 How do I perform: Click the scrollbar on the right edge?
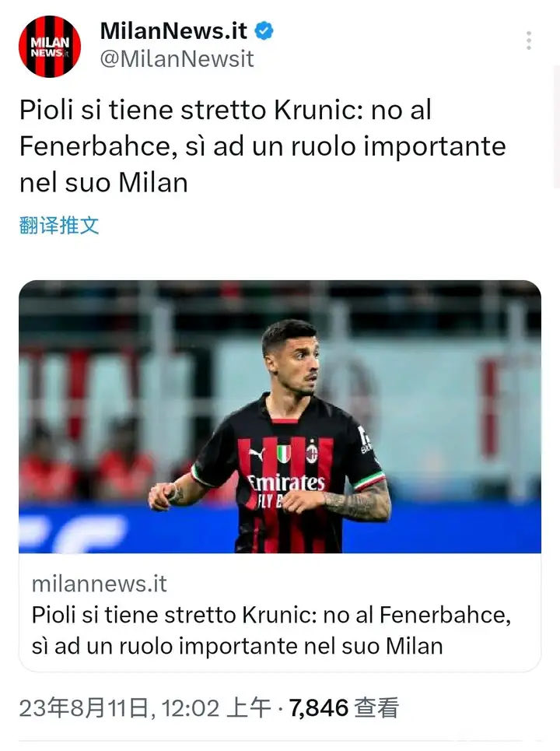click(x=557, y=127)
